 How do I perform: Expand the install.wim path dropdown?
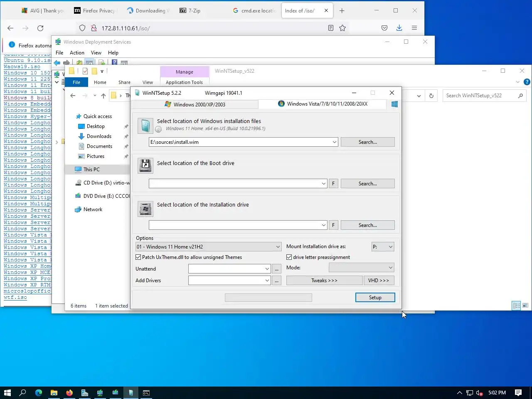coord(335,142)
